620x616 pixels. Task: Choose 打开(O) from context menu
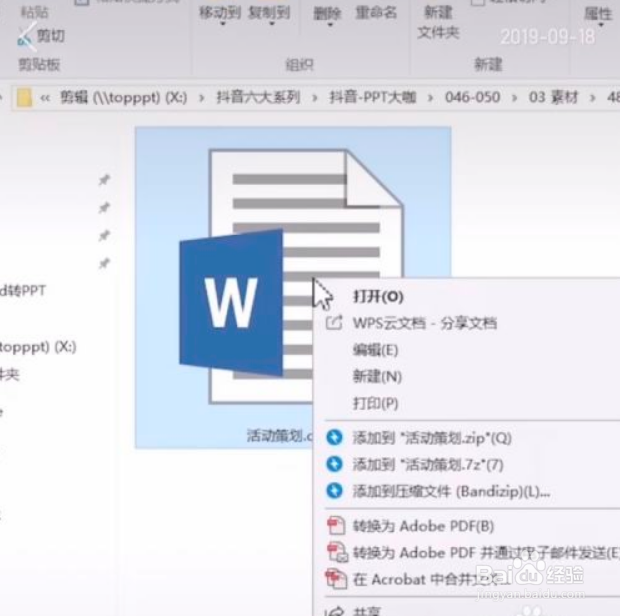378,296
